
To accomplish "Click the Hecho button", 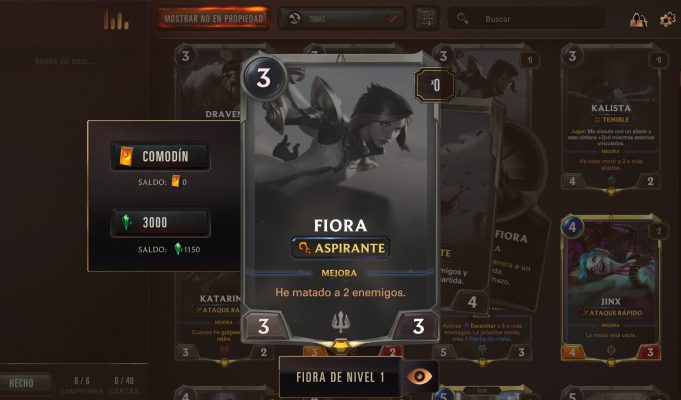I will click(x=24, y=383).
